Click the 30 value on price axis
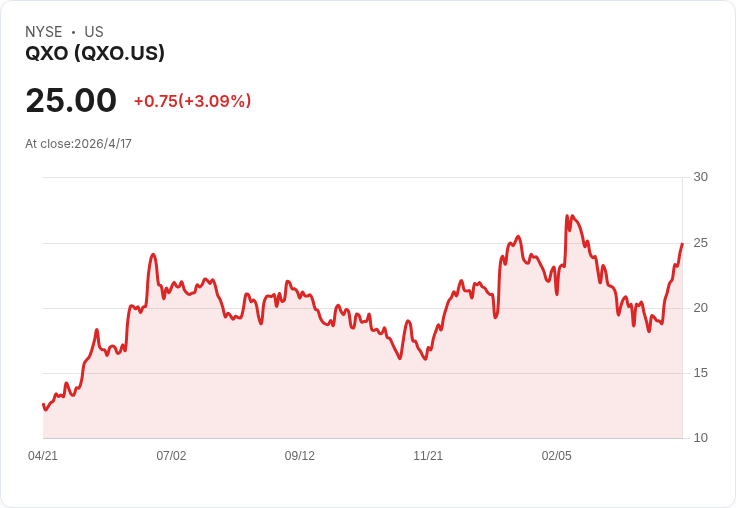 pos(700,177)
